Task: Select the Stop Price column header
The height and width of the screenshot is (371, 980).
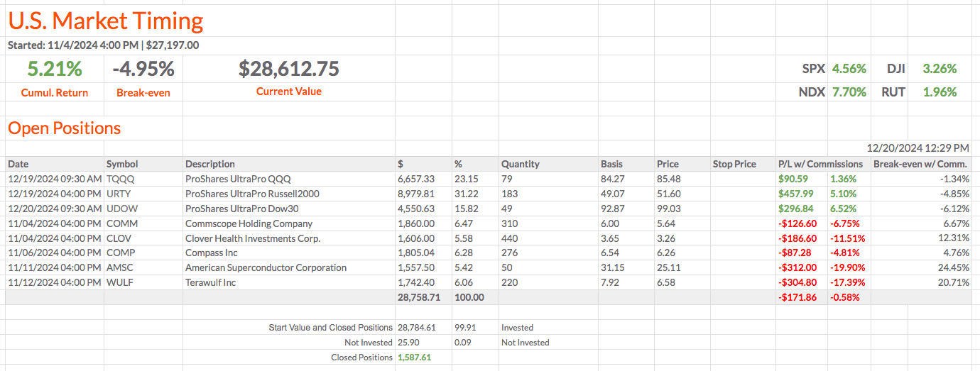Action: [x=734, y=164]
